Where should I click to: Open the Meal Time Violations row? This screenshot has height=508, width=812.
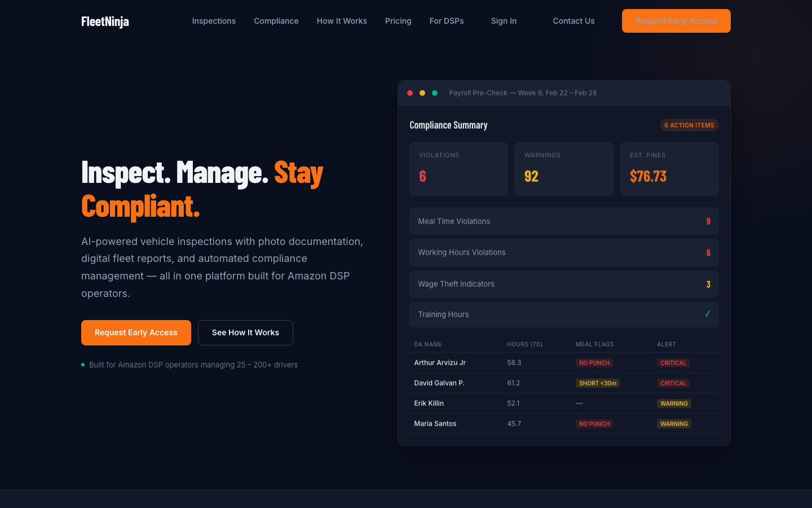click(564, 221)
